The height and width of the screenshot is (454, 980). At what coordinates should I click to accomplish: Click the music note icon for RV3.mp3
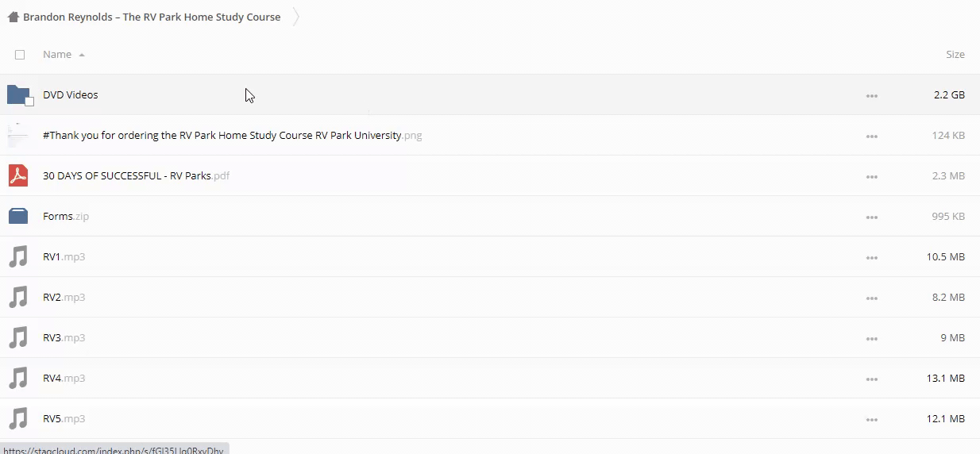click(18, 338)
